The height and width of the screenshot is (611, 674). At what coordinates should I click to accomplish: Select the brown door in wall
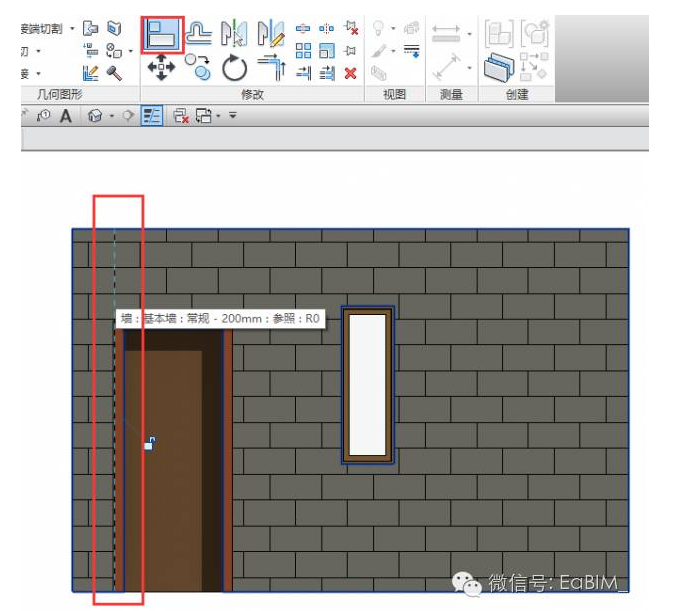click(x=173, y=460)
